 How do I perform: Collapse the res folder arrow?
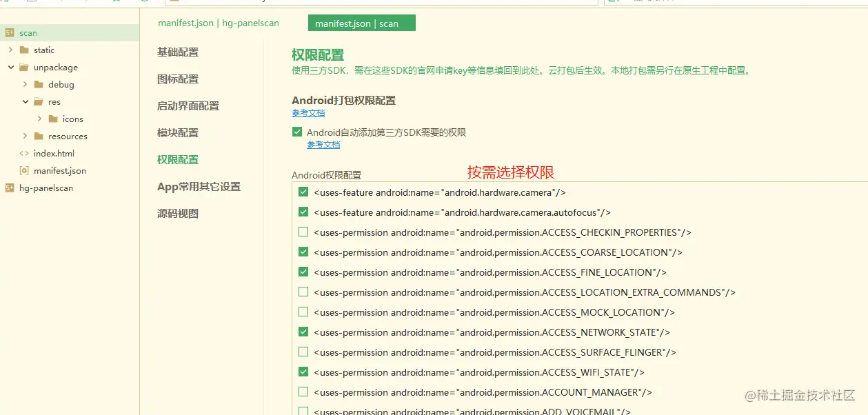25,102
